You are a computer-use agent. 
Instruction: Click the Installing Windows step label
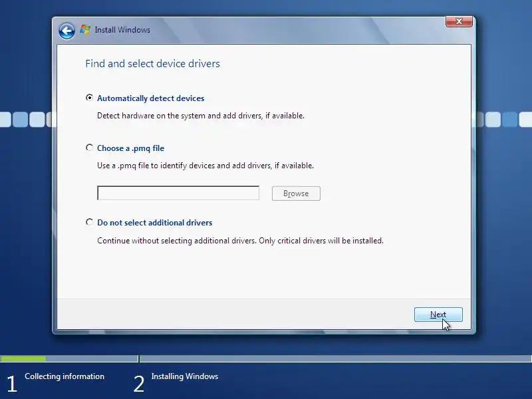185,376
